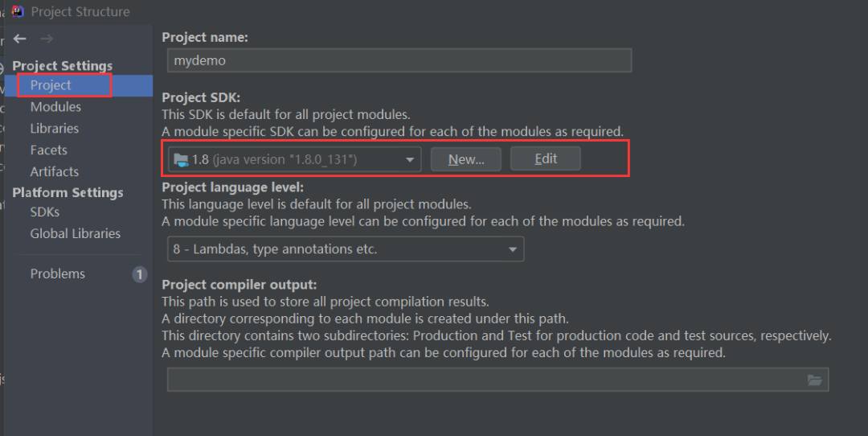Click the browse folder icon in compiler output
The image size is (868, 436).
click(x=814, y=380)
